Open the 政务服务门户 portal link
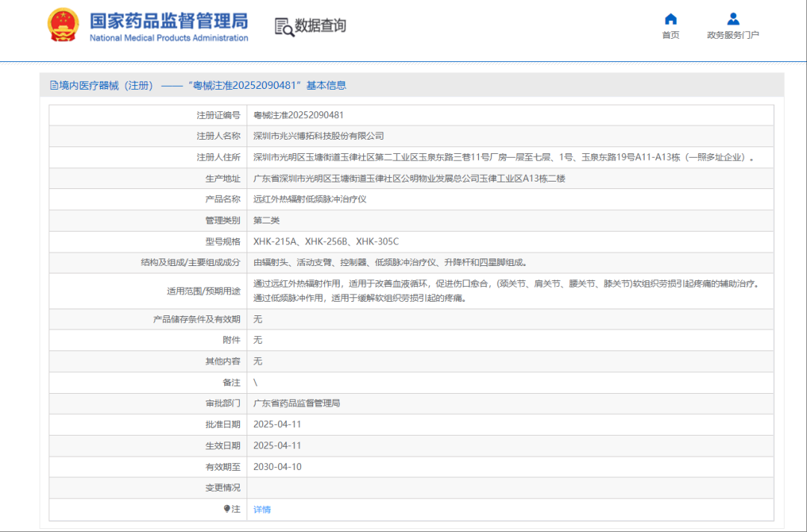This screenshot has height=532, width=807. [733, 34]
